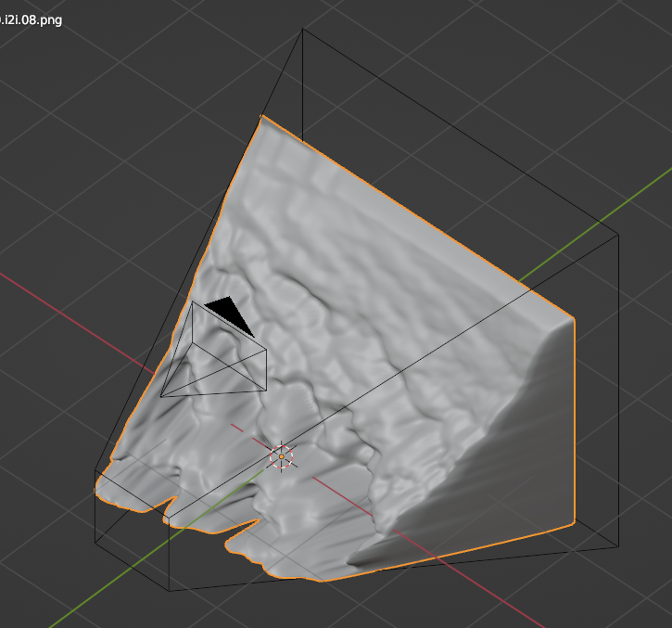
Task: Click the camera's black up-direction triangle
Action: coord(229,313)
